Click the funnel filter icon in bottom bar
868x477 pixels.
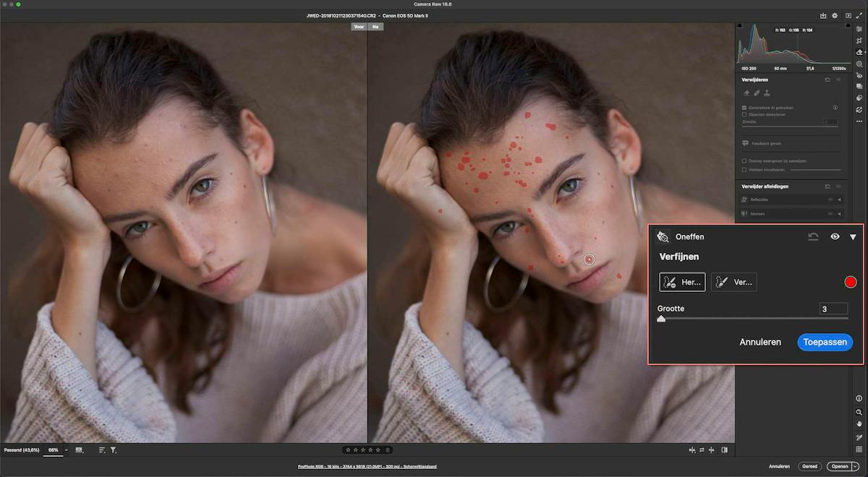(114, 450)
